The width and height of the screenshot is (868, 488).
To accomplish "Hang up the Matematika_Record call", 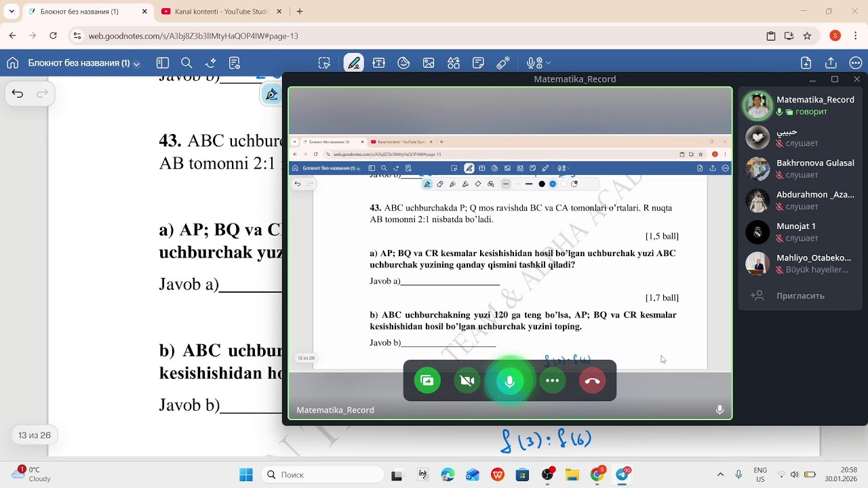I will [592, 381].
